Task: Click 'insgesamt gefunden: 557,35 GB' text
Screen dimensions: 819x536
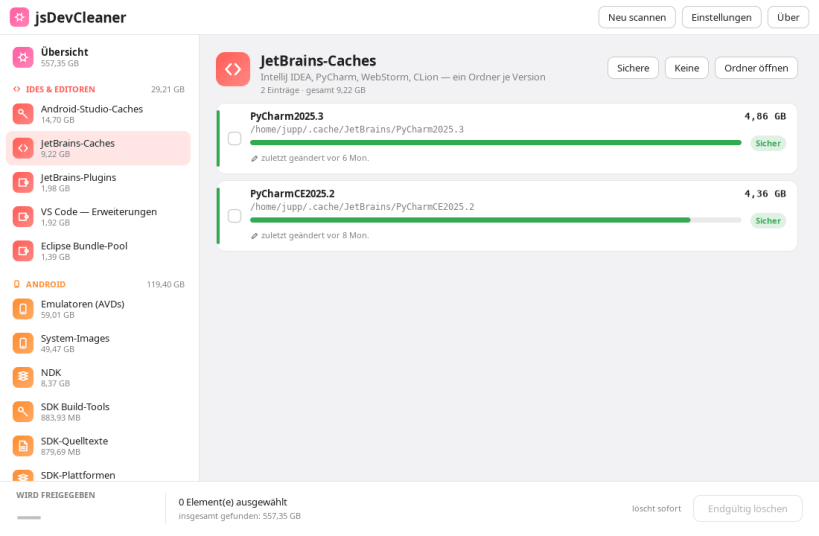Action: click(239, 516)
